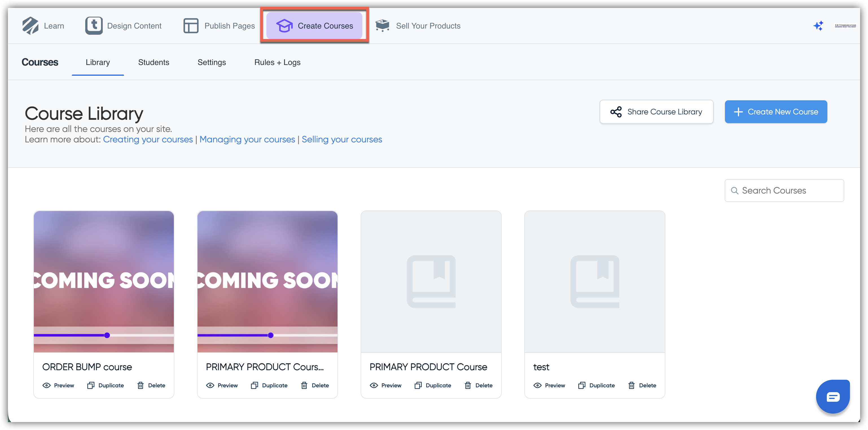Open the chat support bubble
This screenshot has height=430, width=868.
click(833, 397)
